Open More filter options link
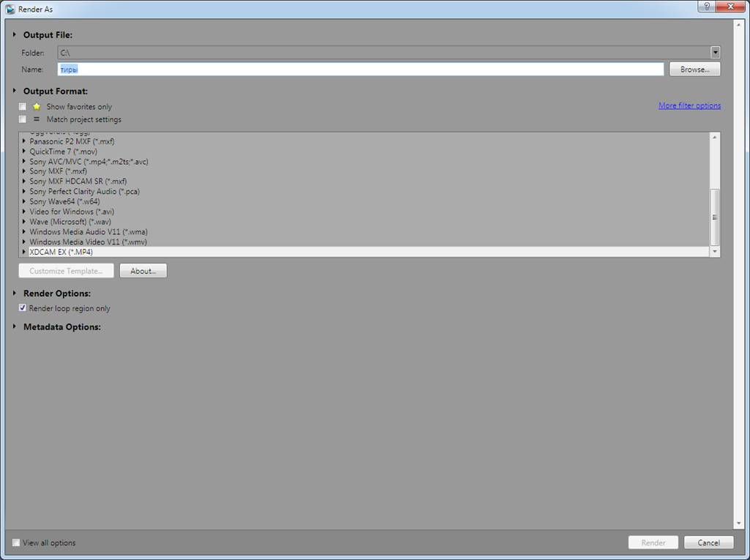750x560 pixels. pos(689,105)
